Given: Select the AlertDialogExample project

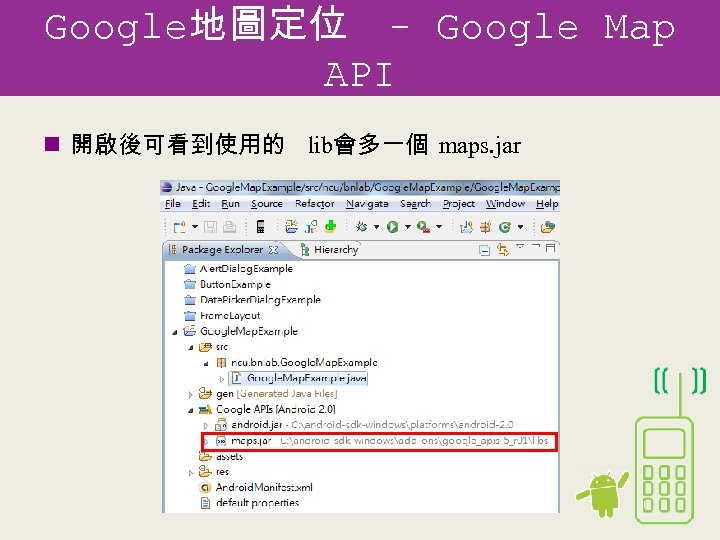Looking at the screenshot, I should tap(238, 269).
